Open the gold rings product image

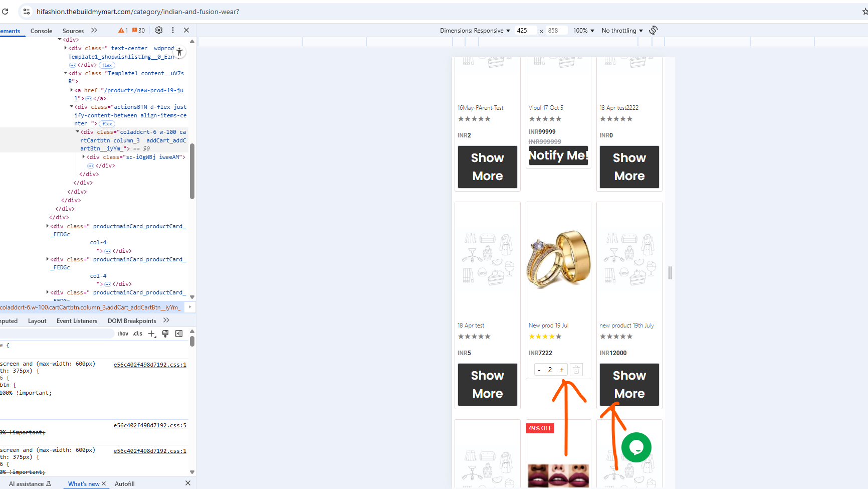coord(558,259)
